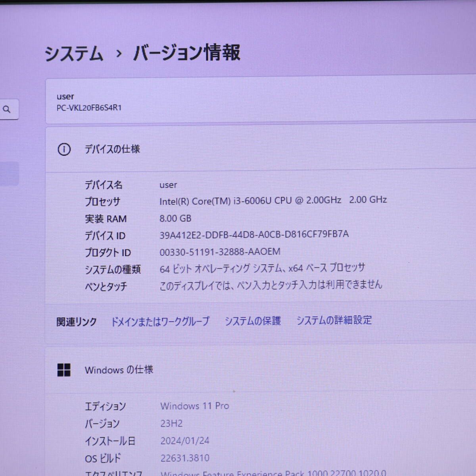Image resolution: width=476 pixels, height=476 pixels.
Task: Expand the Windows の仕様 card
Action: coord(258,370)
